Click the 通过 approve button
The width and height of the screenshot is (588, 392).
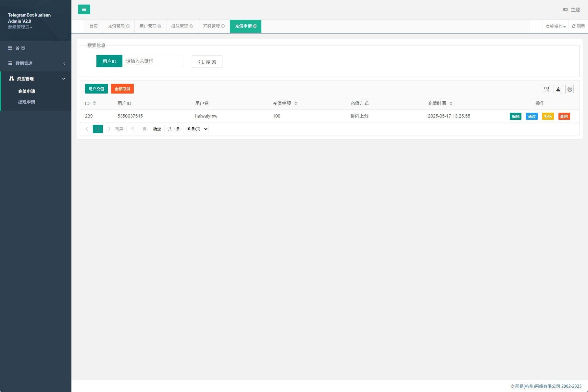click(532, 116)
